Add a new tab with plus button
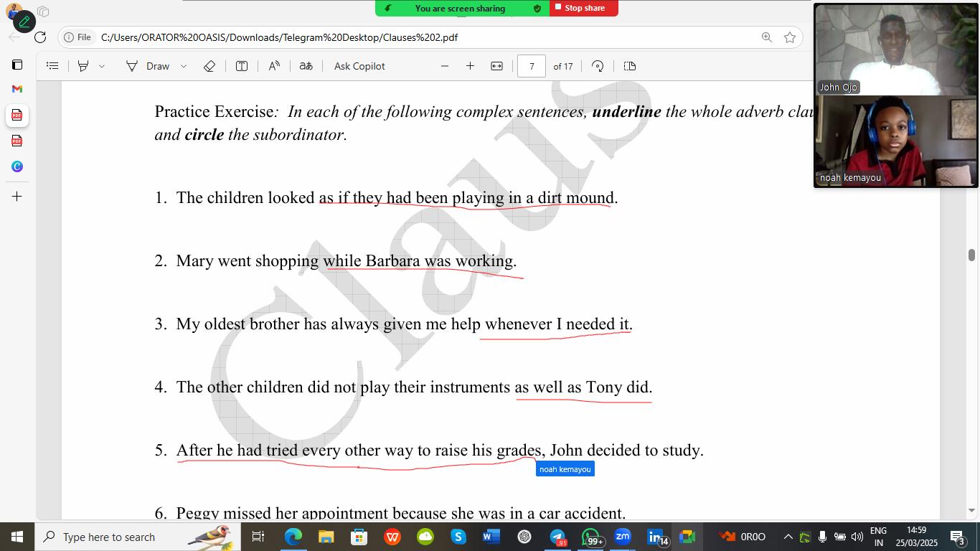Image resolution: width=980 pixels, height=551 pixels. click(17, 197)
